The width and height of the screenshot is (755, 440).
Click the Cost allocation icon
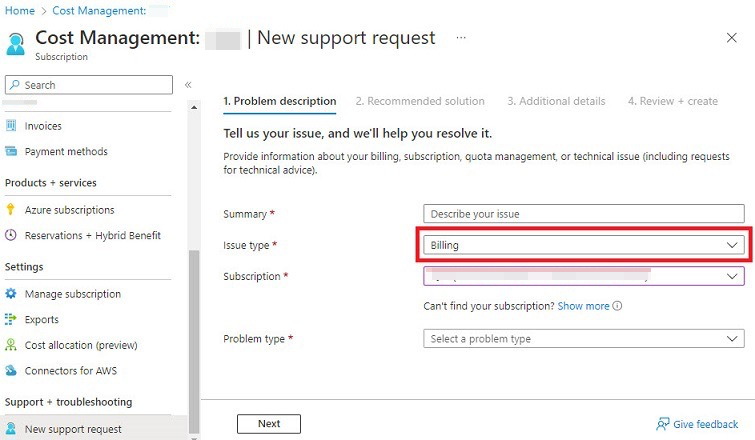pyautogui.click(x=12, y=345)
